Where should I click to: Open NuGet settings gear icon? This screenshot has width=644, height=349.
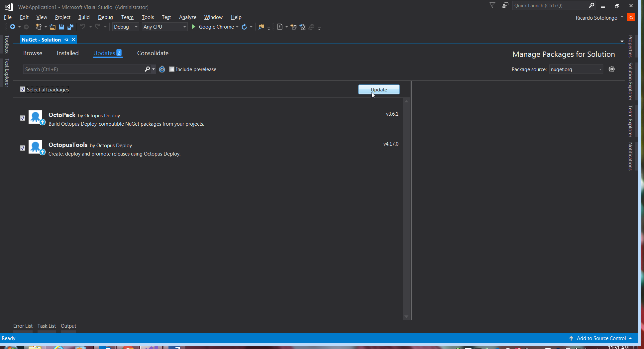click(x=612, y=69)
